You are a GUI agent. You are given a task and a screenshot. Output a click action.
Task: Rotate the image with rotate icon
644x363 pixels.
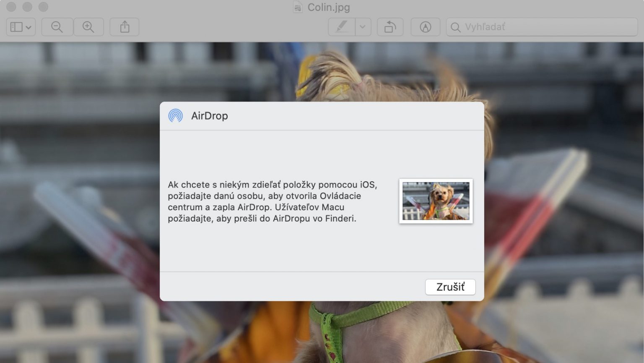click(390, 27)
